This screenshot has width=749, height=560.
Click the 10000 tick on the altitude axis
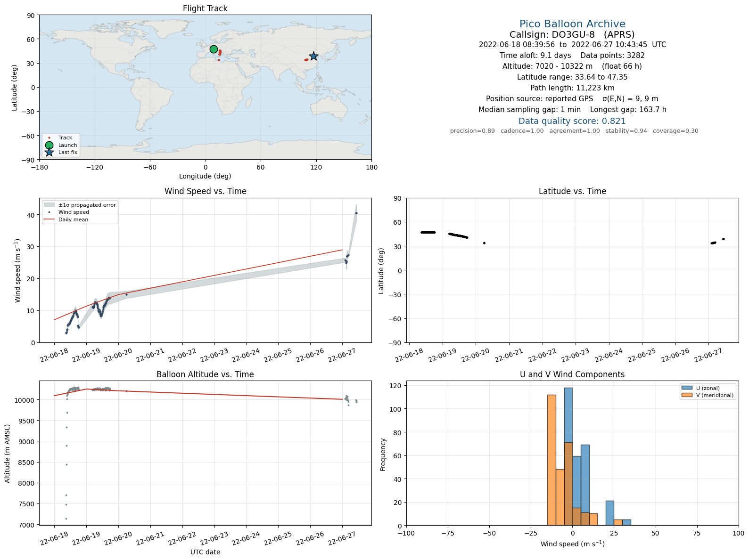25,400
